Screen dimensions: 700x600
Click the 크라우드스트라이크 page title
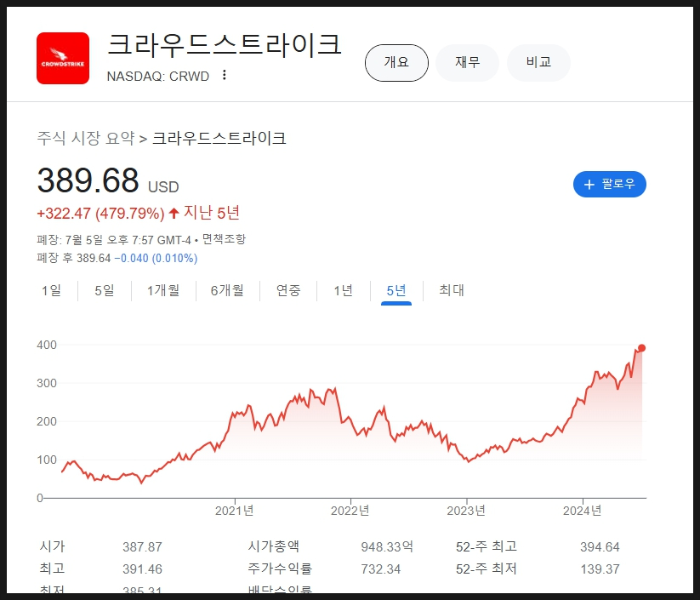pos(225,44)
